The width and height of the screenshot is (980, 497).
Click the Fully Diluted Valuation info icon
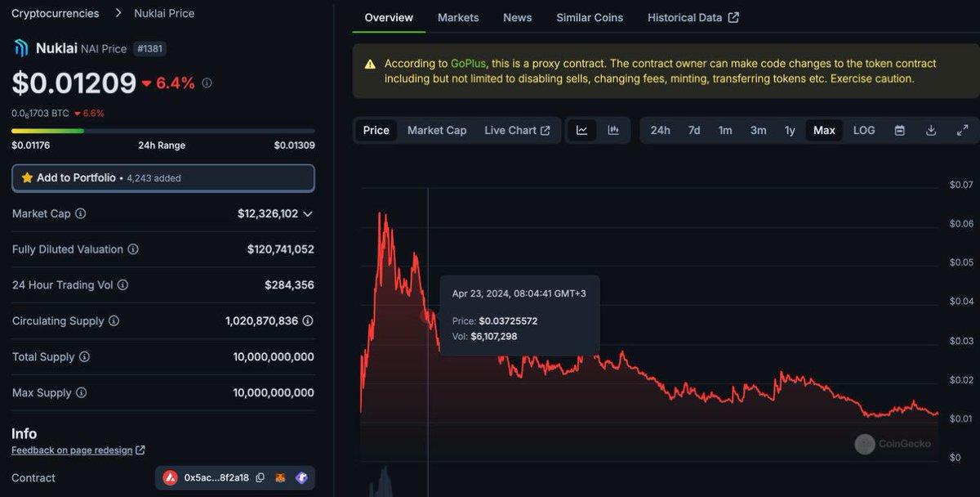click(133, 249)
